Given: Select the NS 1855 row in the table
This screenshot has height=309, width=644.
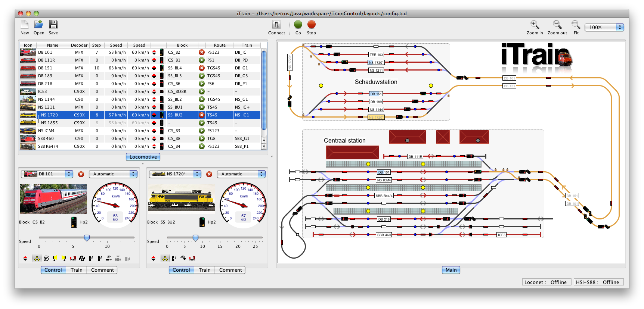Looking at the screenshot, I should click(140, 123).
